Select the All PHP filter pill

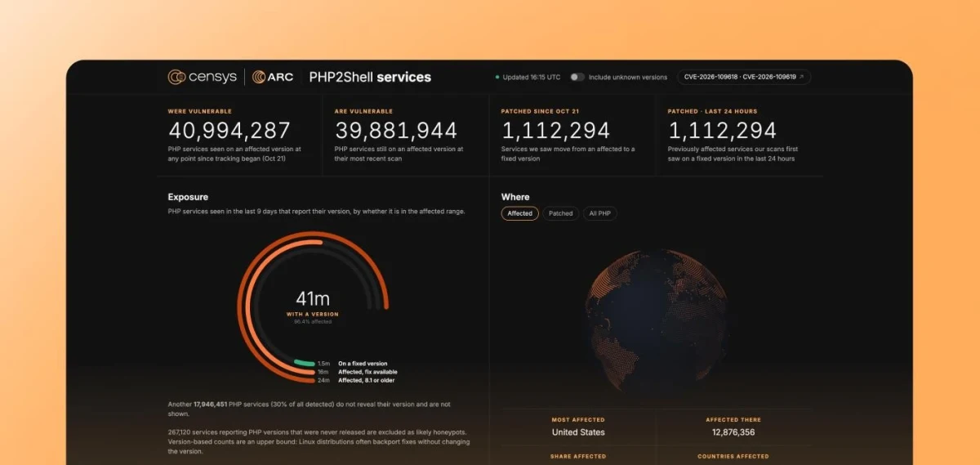(x=599, y=213)
